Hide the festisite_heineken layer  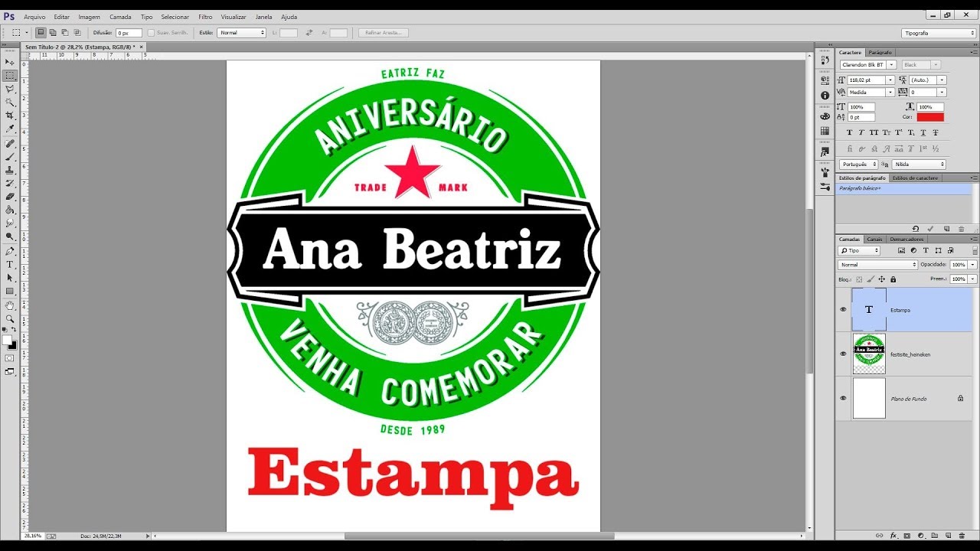[x=843, y=354]
